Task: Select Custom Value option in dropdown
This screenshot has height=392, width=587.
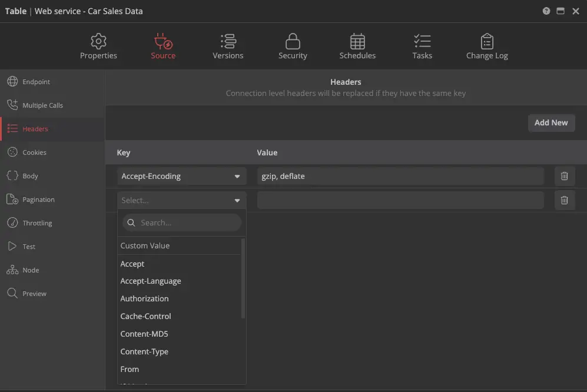Action: point(145,245)
